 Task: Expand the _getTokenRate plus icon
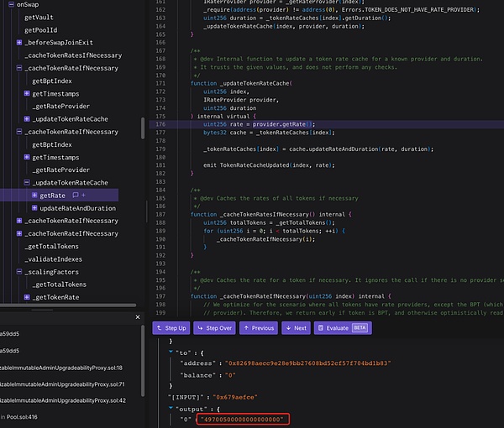[x=27, y=297]
